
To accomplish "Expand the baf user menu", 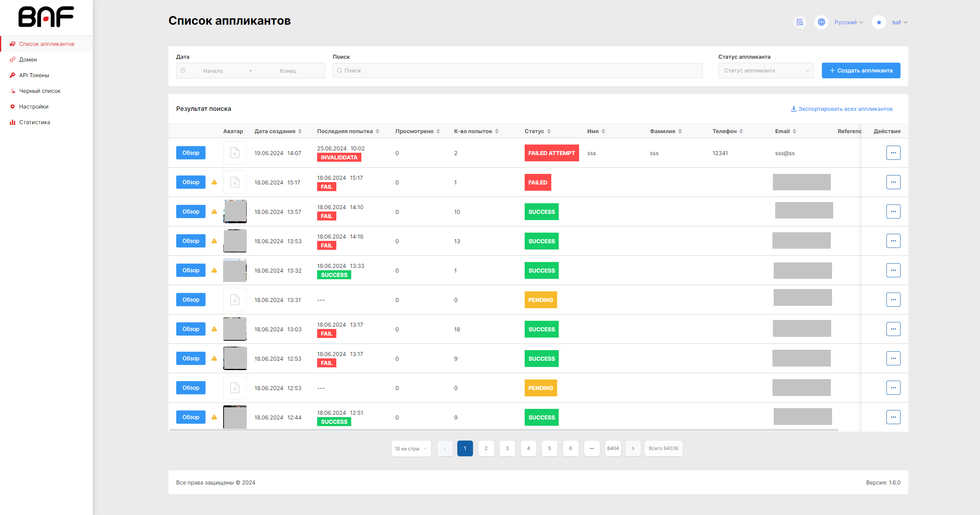I will pos(900,22).
